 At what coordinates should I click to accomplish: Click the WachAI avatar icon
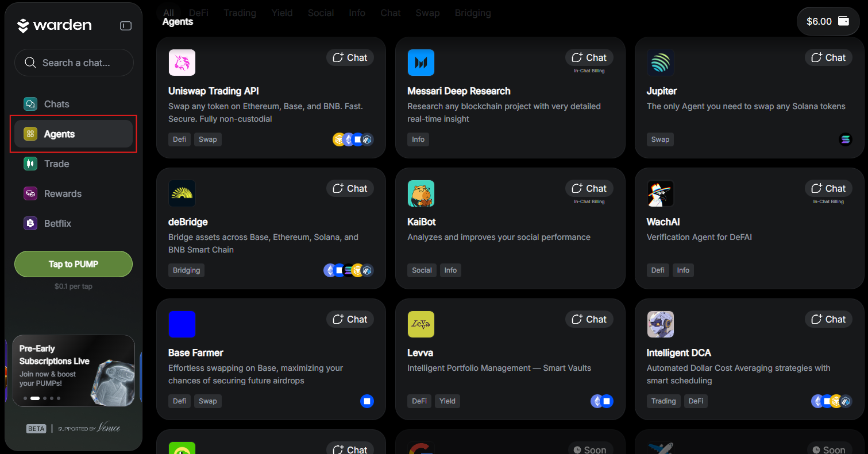click(660, 193)
